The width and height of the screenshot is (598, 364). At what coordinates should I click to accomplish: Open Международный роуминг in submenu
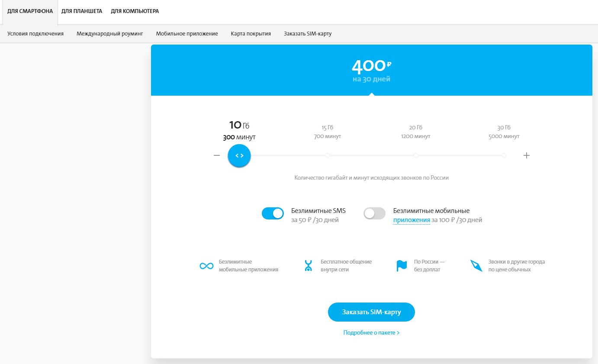point(109,34)
